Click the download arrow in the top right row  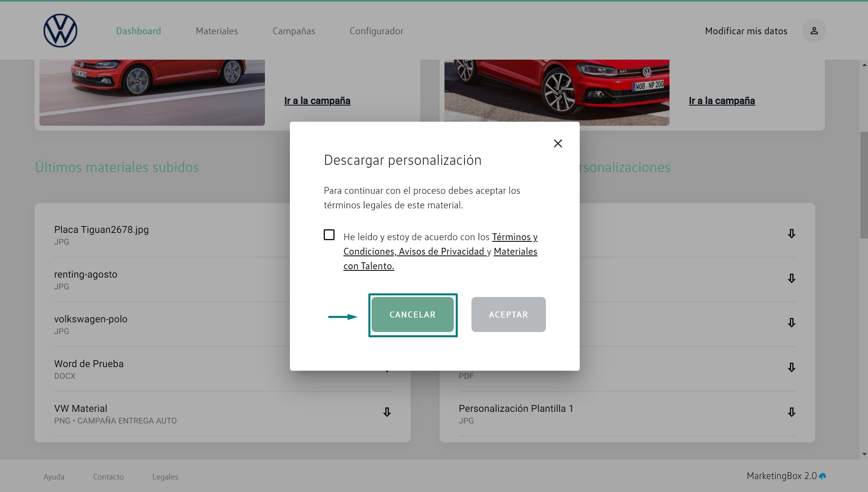click(792, 234)
